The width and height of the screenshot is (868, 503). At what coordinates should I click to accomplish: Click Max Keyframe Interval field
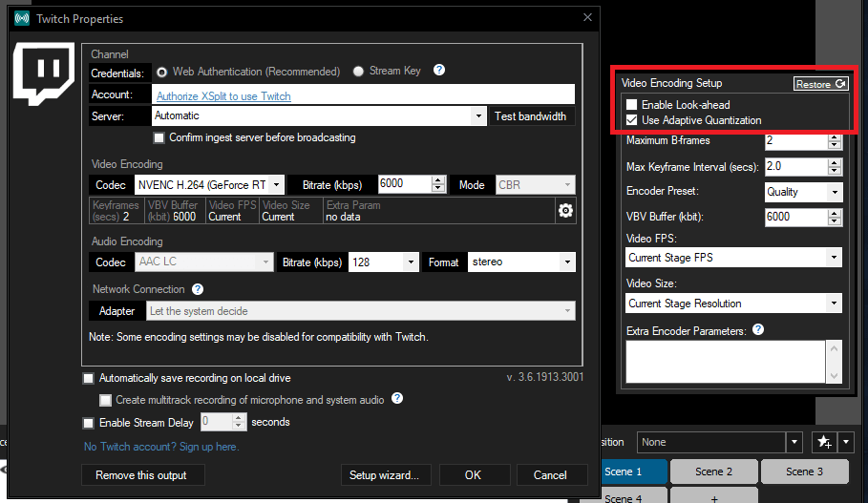point(795,167)
